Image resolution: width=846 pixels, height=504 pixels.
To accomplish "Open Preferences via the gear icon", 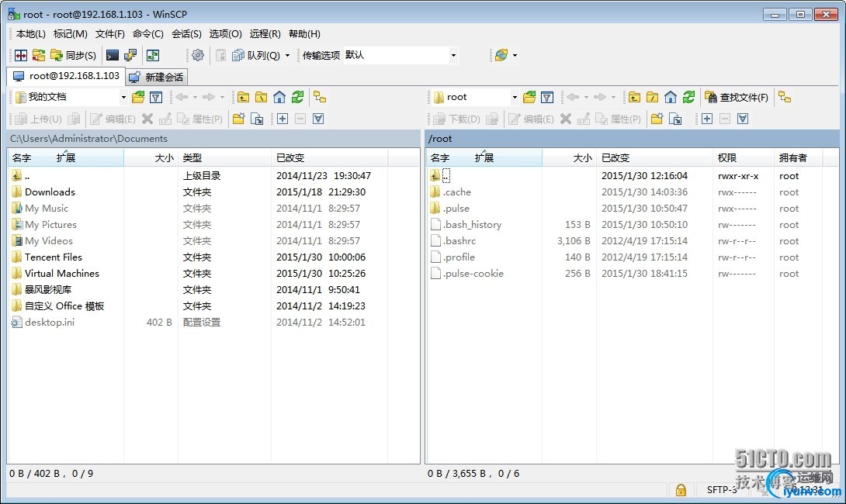I will (x=198, y=55).
